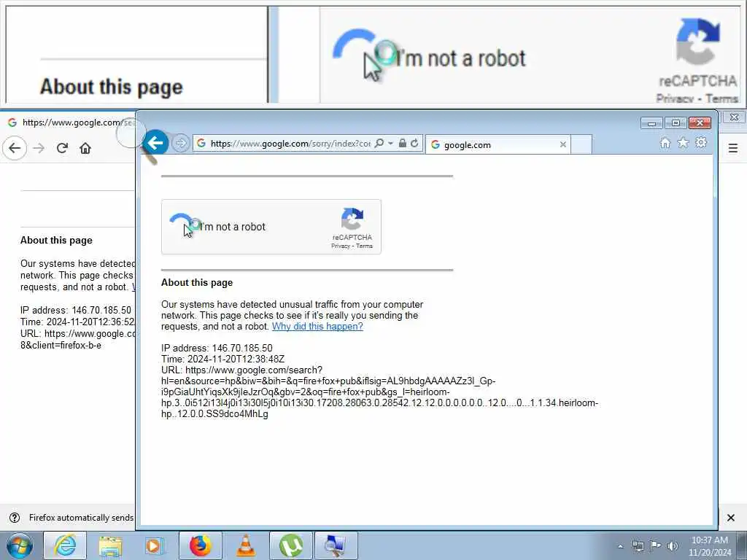
Task: Go to Firefox home page
Action: tap(85, 148)
